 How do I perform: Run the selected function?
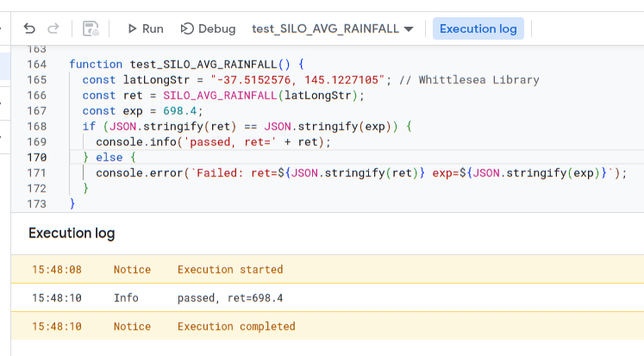(145, 28)
